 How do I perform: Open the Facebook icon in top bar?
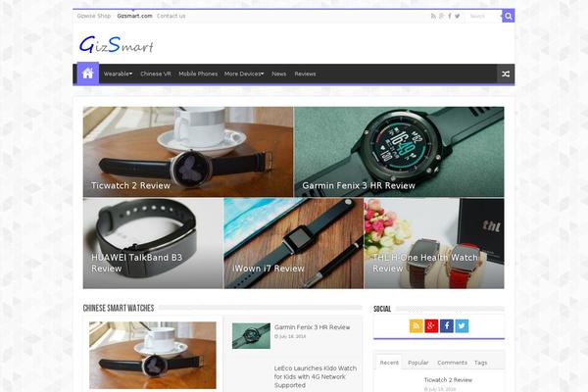(450, 16)
